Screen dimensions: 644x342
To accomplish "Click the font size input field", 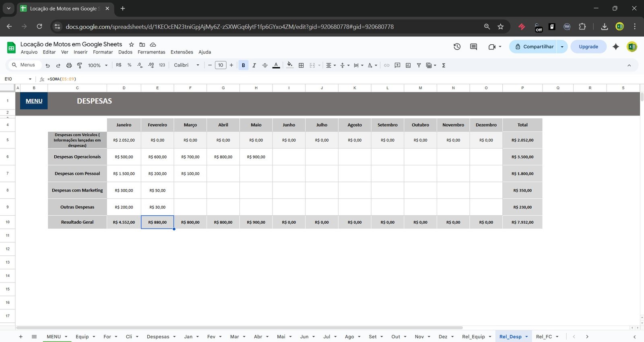I will pyautogui.click(x=221, y=65).
